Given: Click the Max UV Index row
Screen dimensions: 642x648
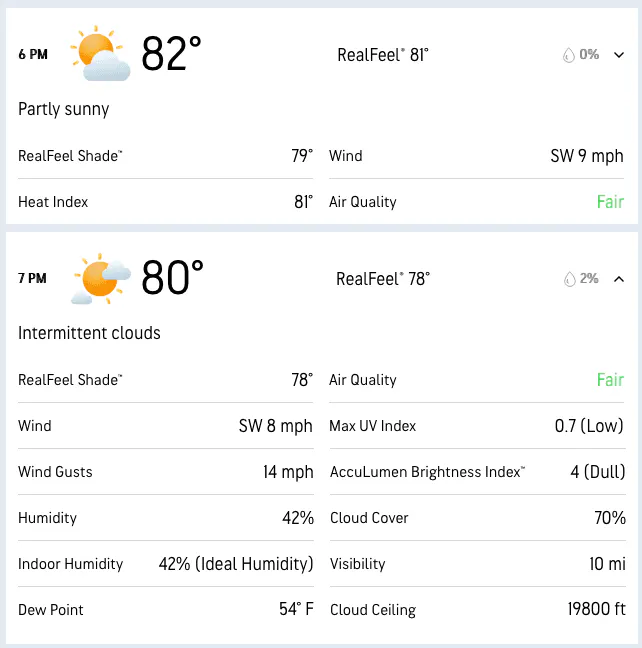Looking at the screenshot, I should coord(477,426).
